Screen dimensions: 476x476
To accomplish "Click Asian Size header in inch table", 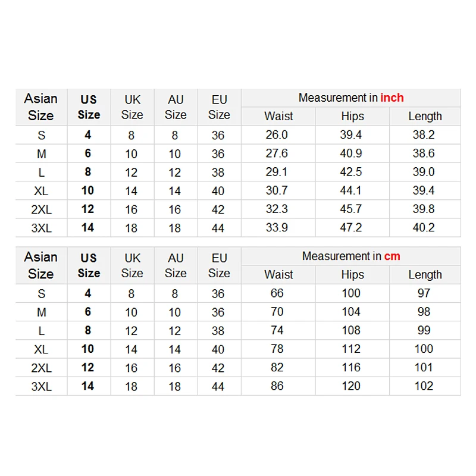I will pos(41,107).
